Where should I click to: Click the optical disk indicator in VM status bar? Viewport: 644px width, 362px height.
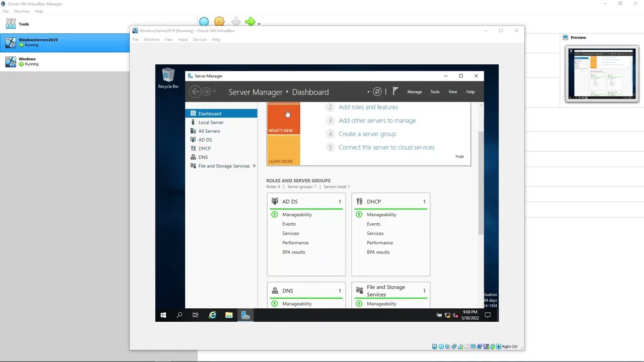(x=441, y=346)
